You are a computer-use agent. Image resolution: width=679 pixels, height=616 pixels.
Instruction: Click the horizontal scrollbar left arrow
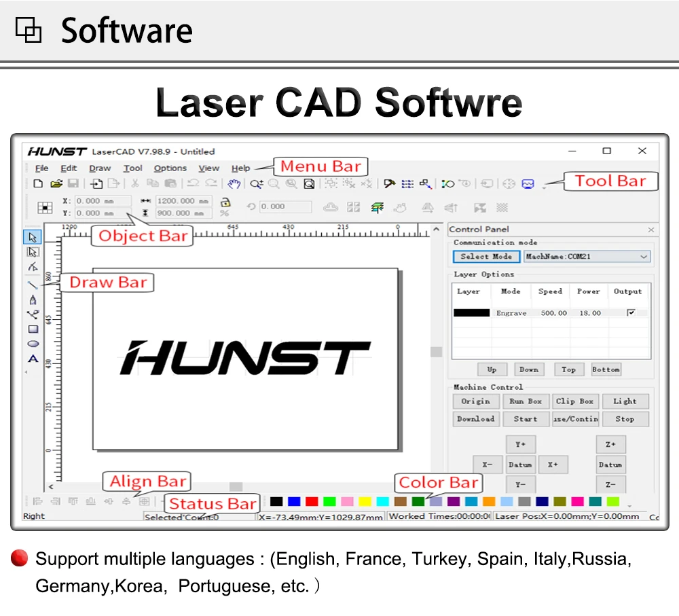click(51, 487)
